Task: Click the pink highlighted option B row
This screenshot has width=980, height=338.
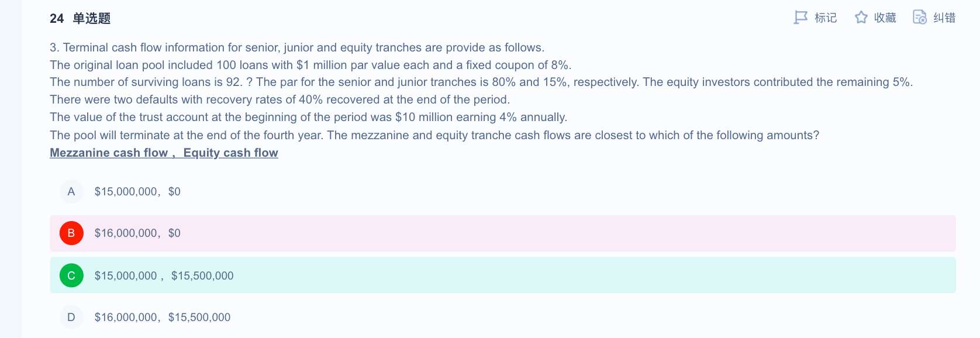Action: 503,233
